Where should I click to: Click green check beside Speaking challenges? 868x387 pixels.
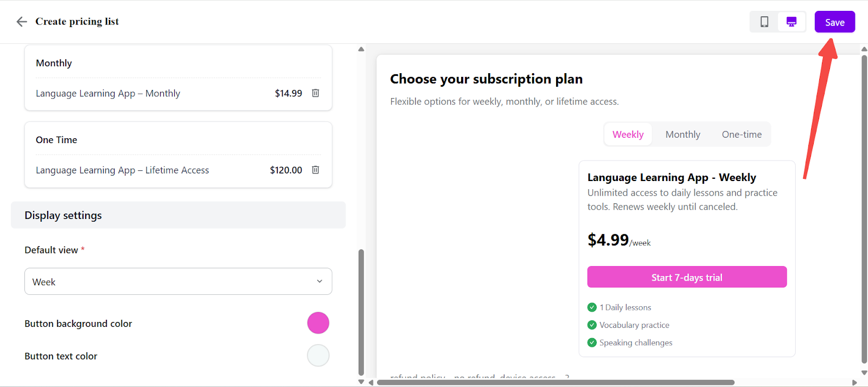[x=592, y=343]
